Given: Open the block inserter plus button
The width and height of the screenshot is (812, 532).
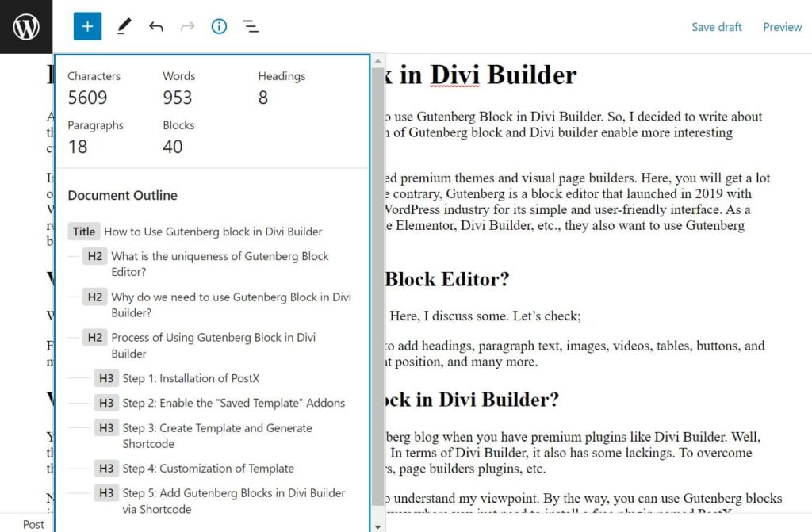Looking at the screenshot, I should pyautogui.click(x=87, y=26).
